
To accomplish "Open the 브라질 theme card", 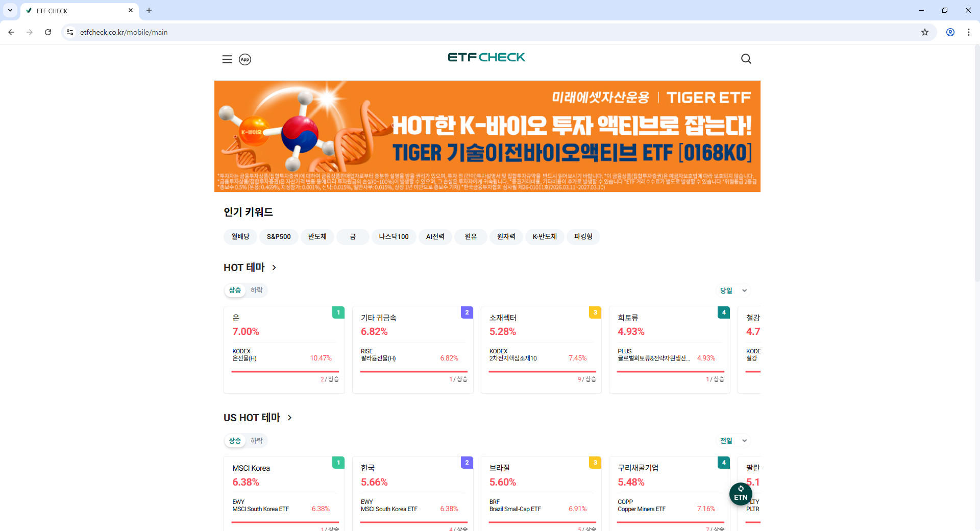I will [x=541, y=494].
